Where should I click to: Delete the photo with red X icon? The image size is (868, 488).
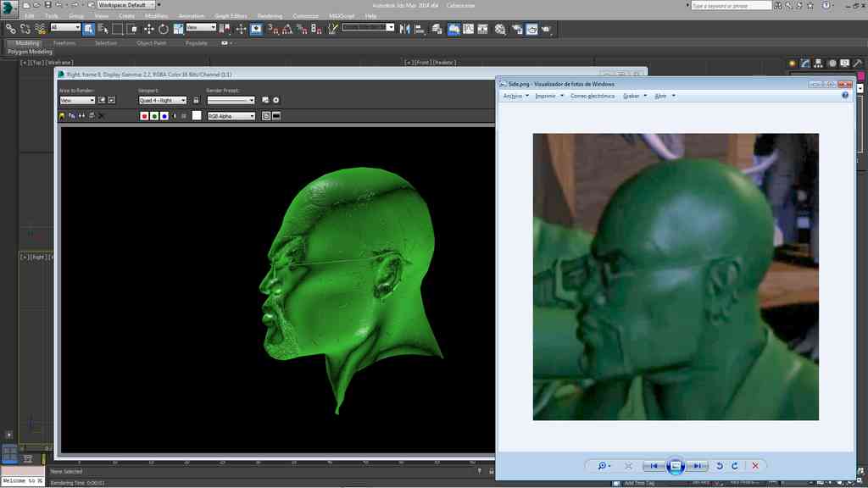point(754,466)
